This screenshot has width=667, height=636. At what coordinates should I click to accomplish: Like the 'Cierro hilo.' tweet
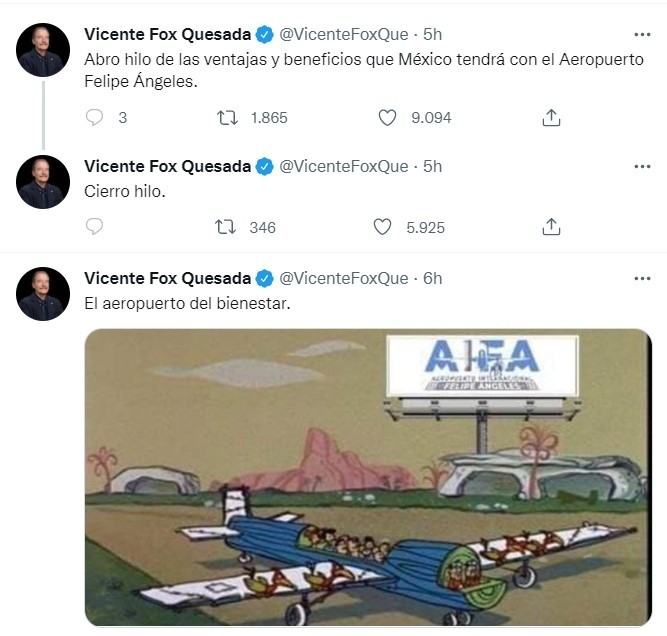(x=382, y=227)
